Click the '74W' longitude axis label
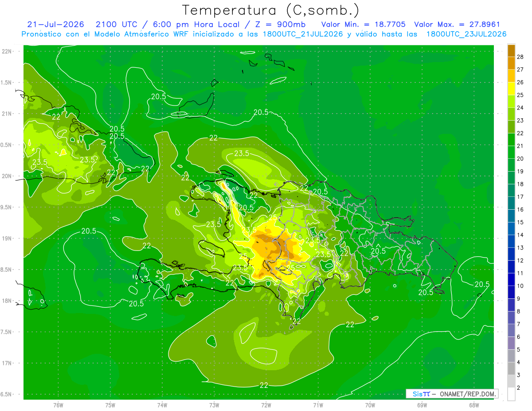Image resolution: width=532 pixels, height=411 pixels. tap(162, 405)
